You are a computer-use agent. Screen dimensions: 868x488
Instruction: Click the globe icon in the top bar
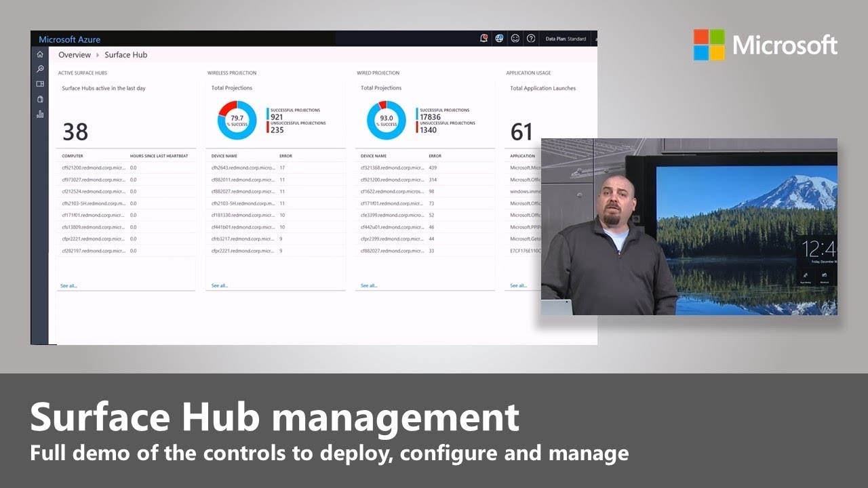(x=499, y=39)
